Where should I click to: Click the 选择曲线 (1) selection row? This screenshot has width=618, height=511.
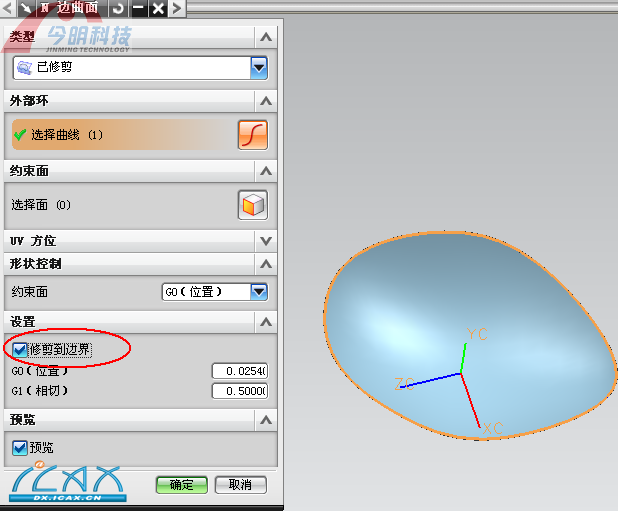pos(123,135)
